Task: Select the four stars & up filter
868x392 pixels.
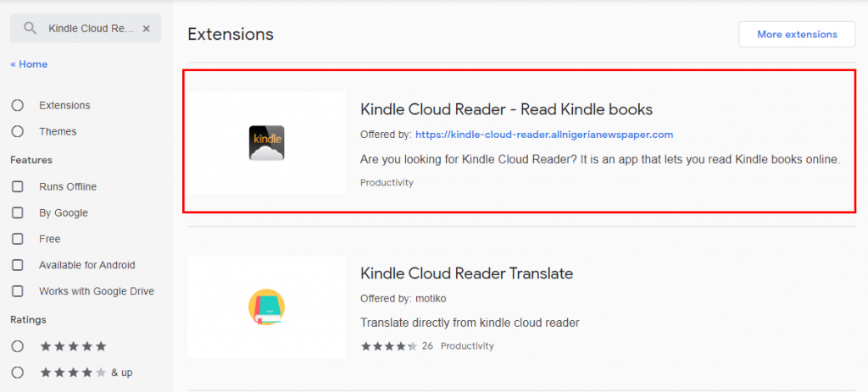Action: pos(18,373)
